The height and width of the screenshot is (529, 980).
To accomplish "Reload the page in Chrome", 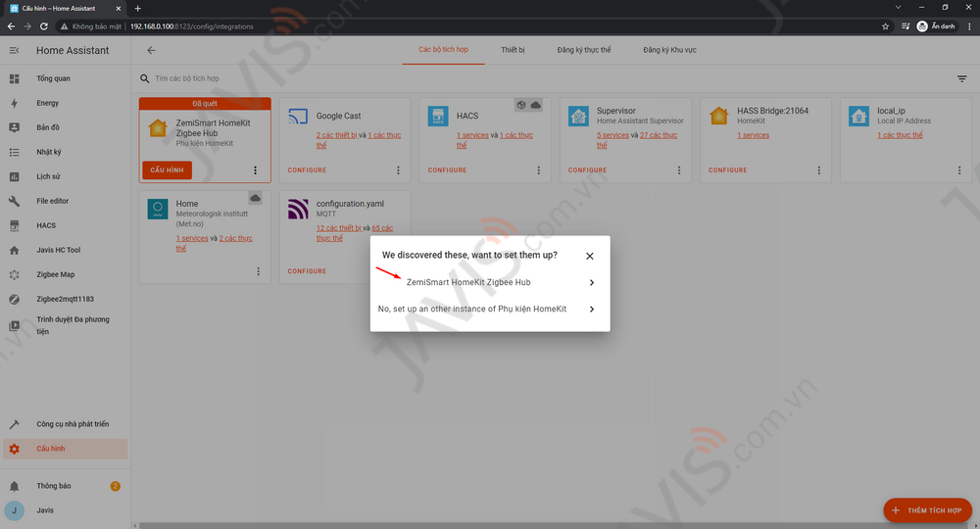I will (x=44, y=26).
